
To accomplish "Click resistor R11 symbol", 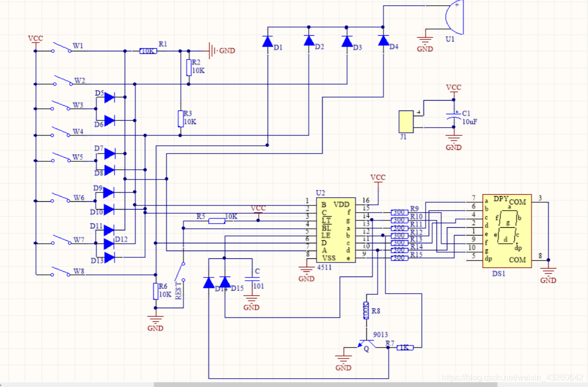I will pos(399,228).
